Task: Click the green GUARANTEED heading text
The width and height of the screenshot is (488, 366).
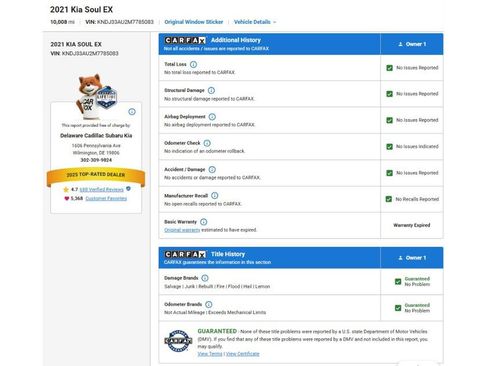Action: point(217,331)
